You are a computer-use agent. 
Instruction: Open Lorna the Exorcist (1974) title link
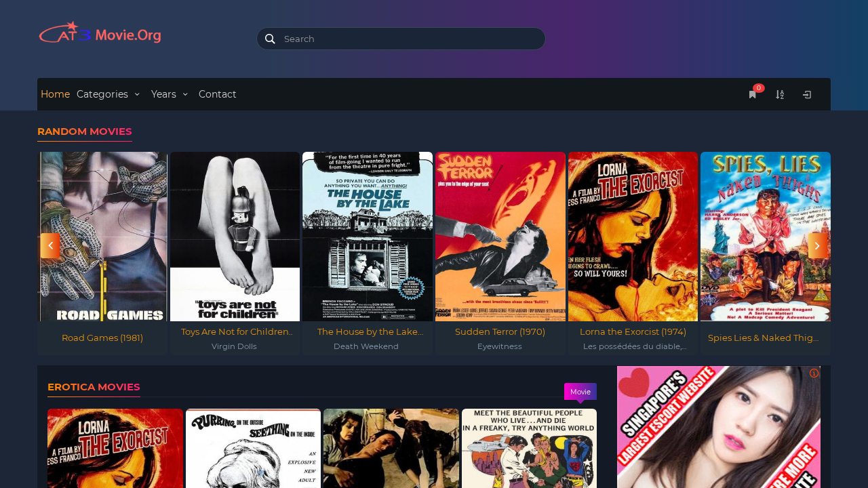633,331
